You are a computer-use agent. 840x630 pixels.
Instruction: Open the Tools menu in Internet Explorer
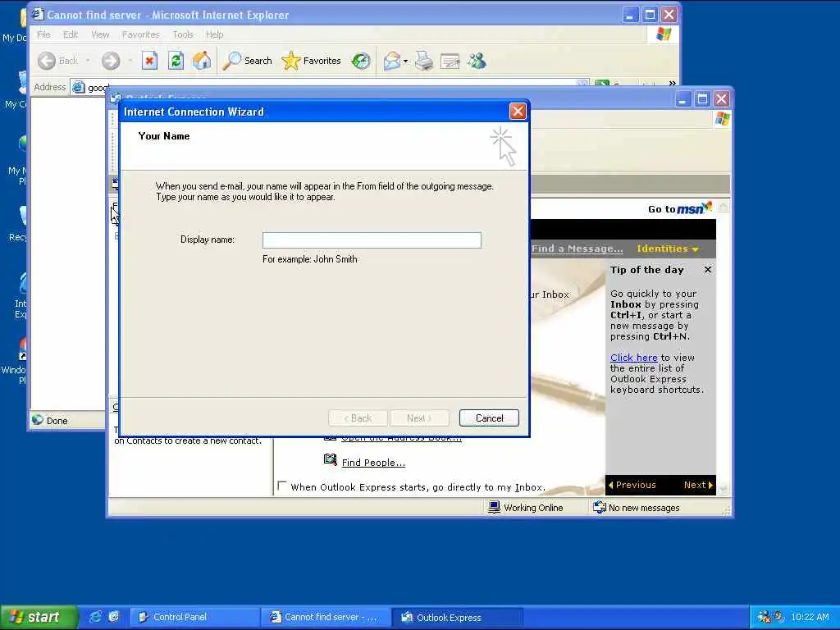(x=183, y=34)
